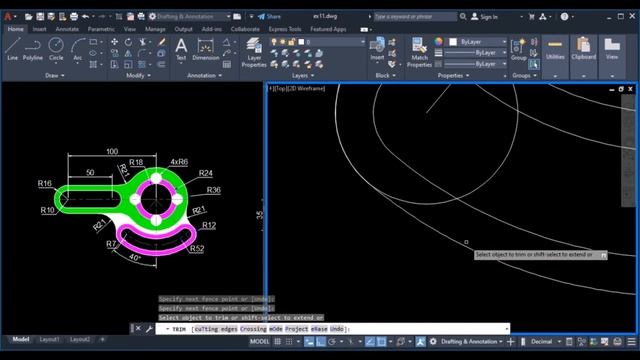
Task: Click the Save icon in quick access toolbar
Action: [40, 17]
